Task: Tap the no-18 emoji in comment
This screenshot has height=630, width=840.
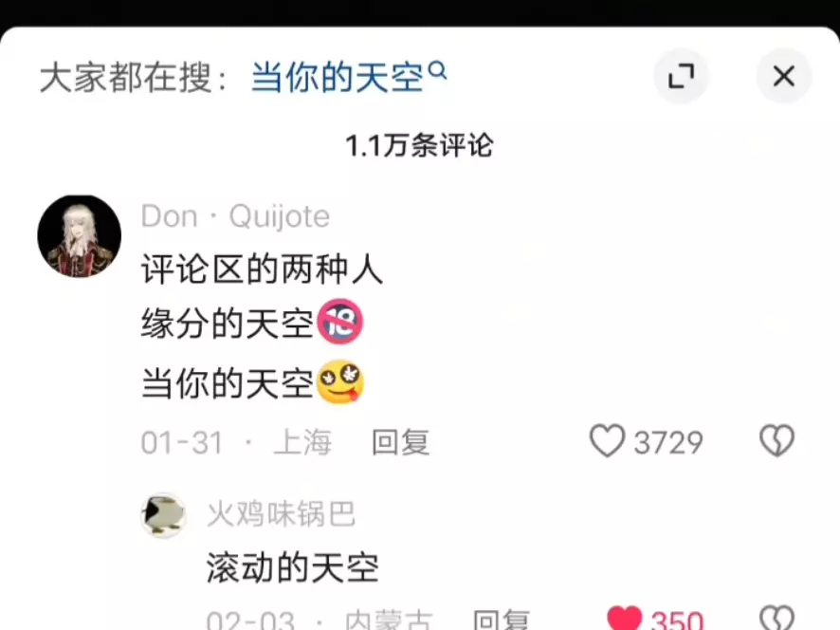Action: [340, 322]
